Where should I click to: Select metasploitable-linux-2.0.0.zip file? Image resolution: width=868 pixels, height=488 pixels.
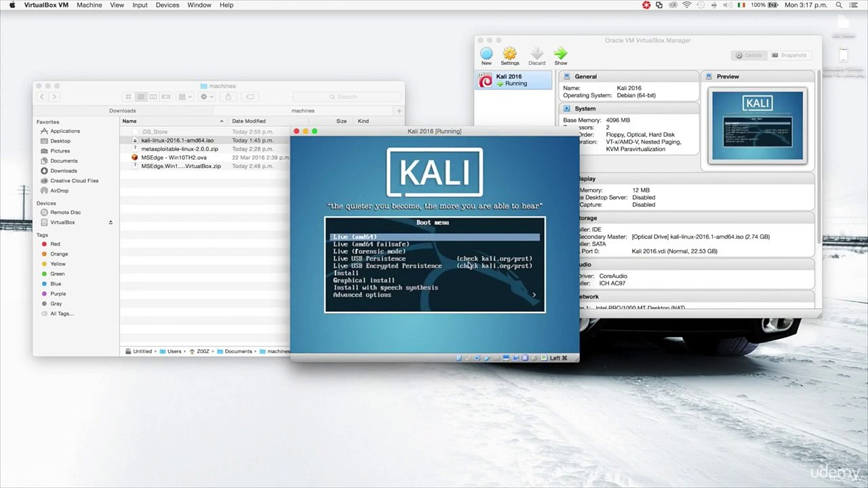180,149
